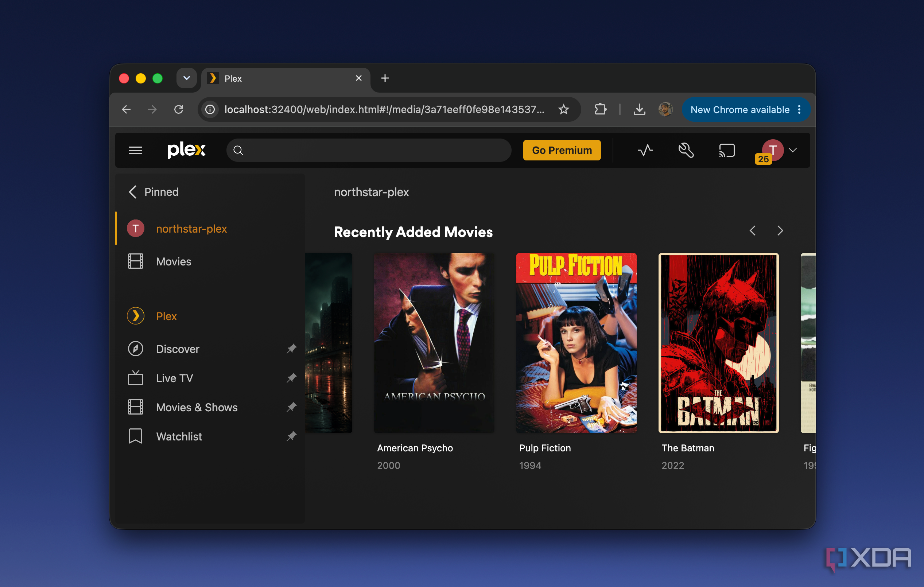Select the Plex browser tab

pos(286,79)
